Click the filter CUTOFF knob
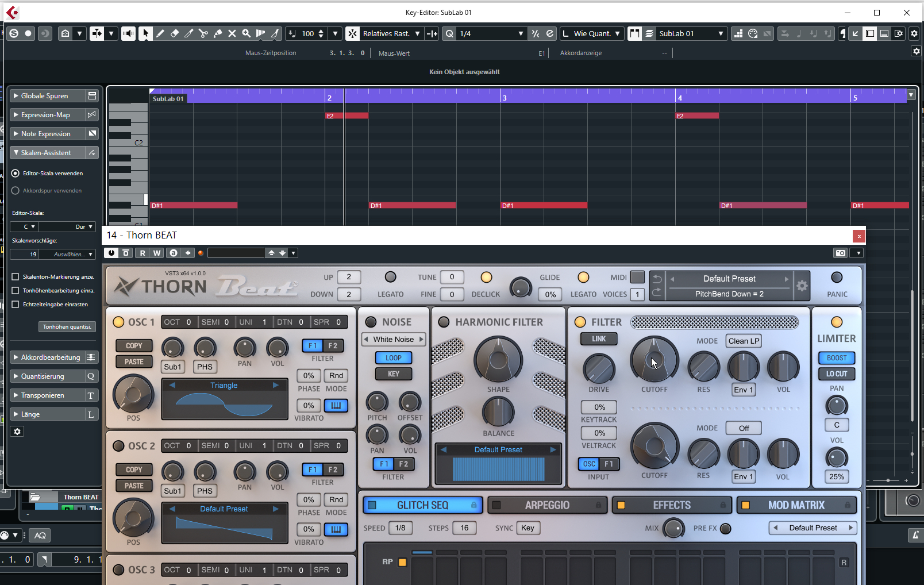The image size is (924, 585). (654, 361)
